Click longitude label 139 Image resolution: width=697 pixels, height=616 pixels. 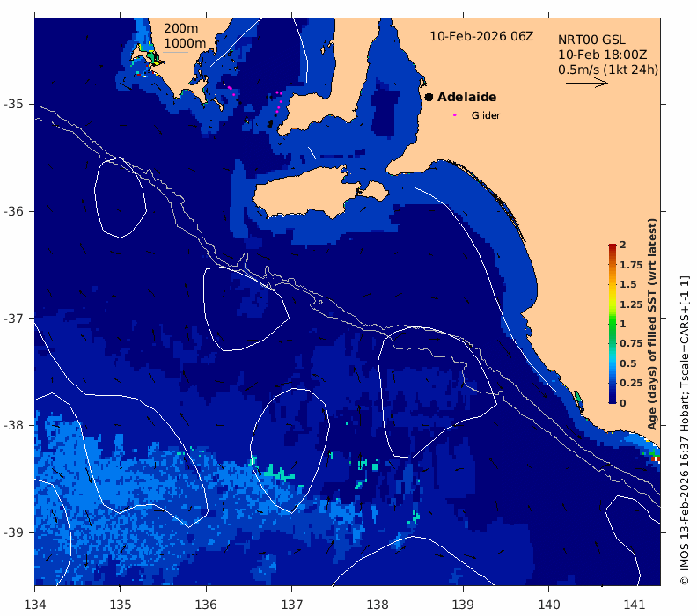464,605
